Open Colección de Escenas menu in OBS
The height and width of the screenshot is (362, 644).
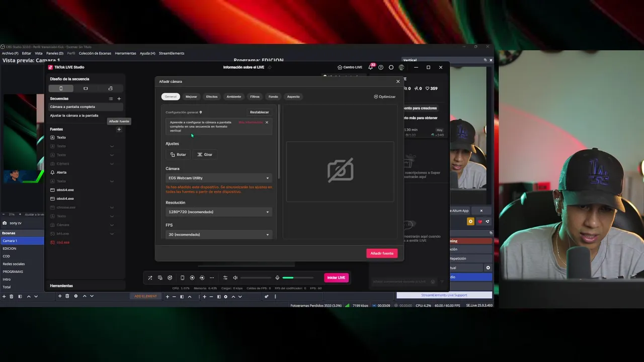pyautogui.click(x=95, y=53)
